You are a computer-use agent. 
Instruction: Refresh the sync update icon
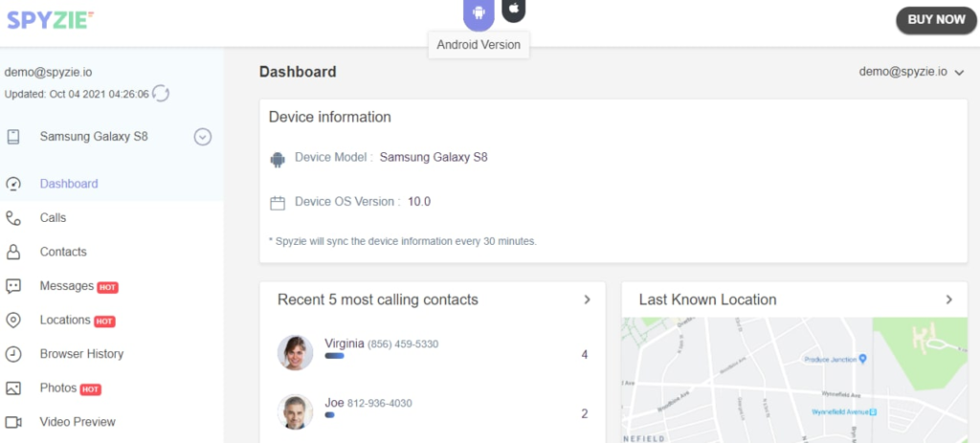[161, 94]
